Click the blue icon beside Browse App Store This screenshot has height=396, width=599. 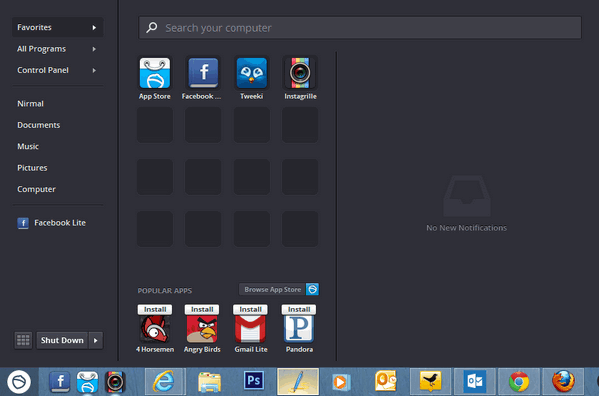coord(312,289)
